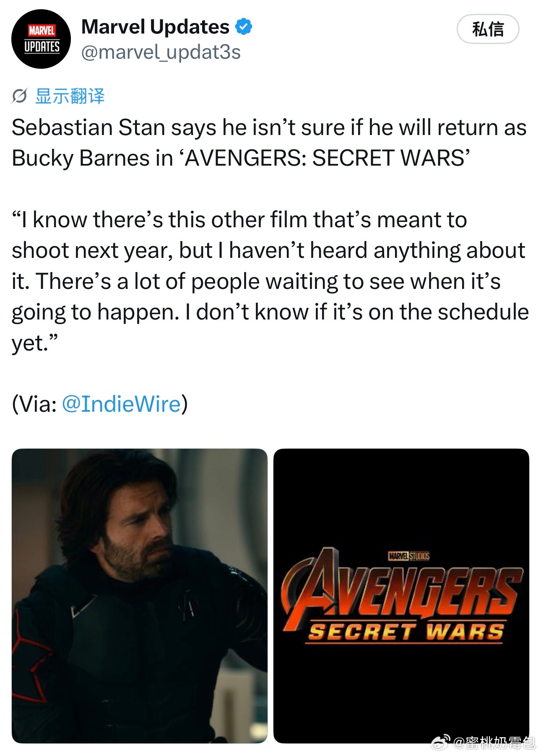
Task: Tap the SECRET WARS subtitle in the image
Action: 406,632
